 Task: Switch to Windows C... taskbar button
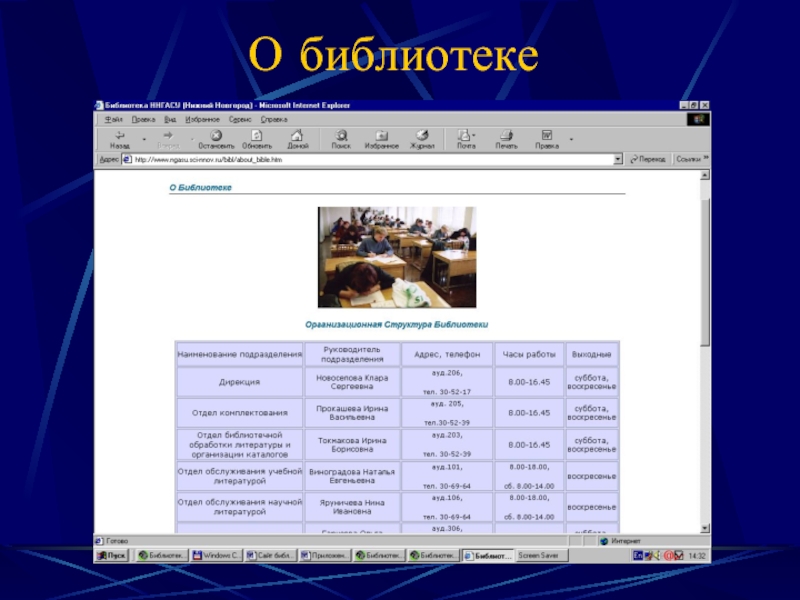[216, 556]
